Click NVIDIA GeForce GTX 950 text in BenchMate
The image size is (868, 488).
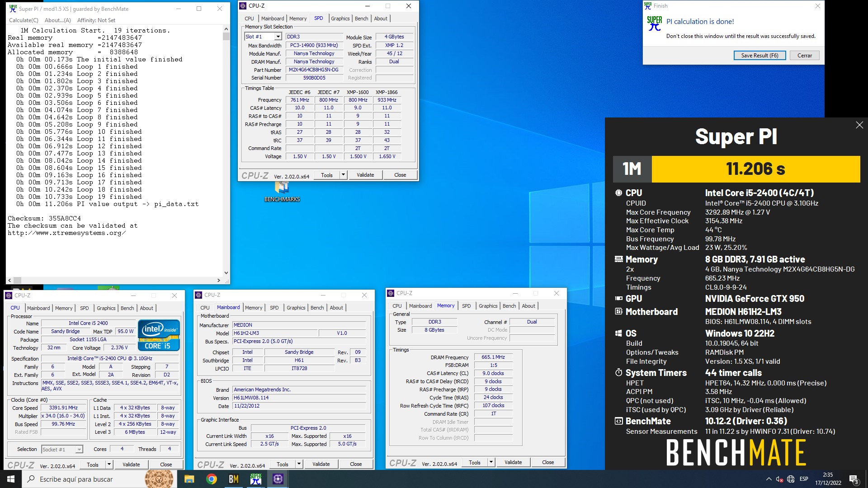[755, 299]
